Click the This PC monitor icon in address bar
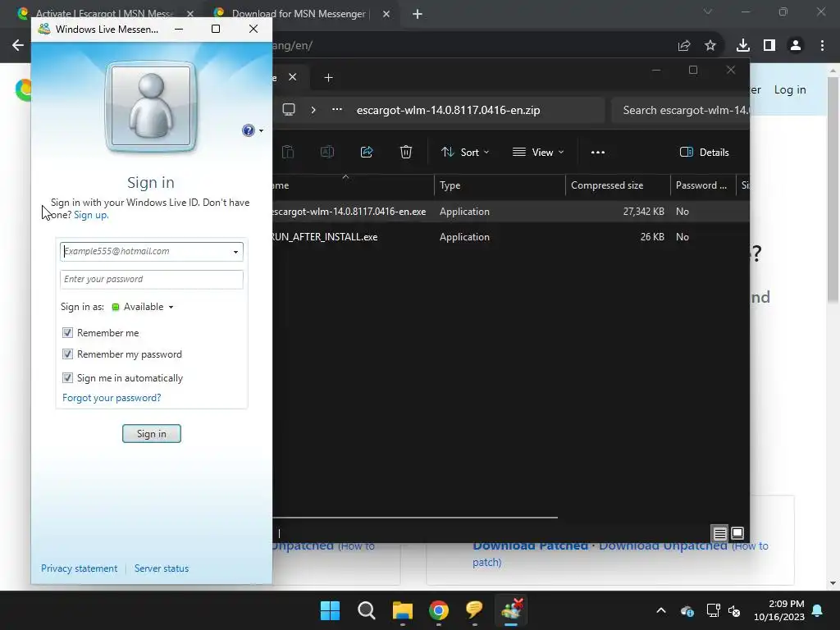Viewport: 840px width, 630px height. (289, 110)
